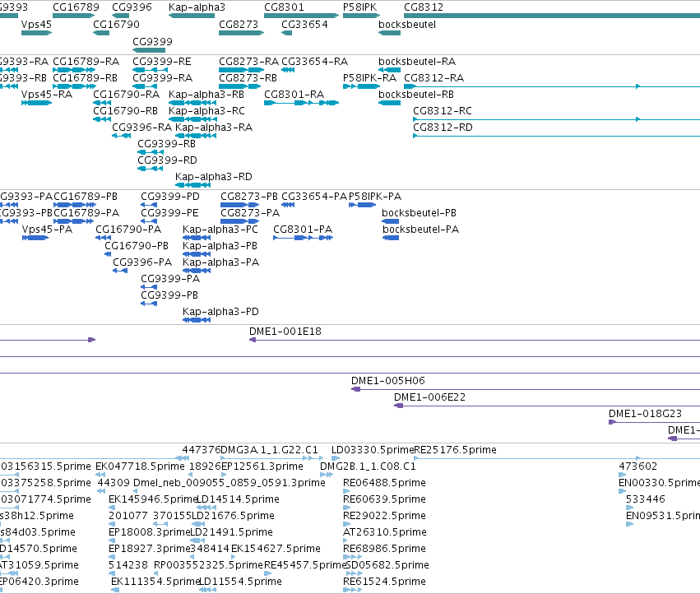700x594 pixels.
Task: Click the CG9396-PA protein label
Action: (x=142, y=262)
